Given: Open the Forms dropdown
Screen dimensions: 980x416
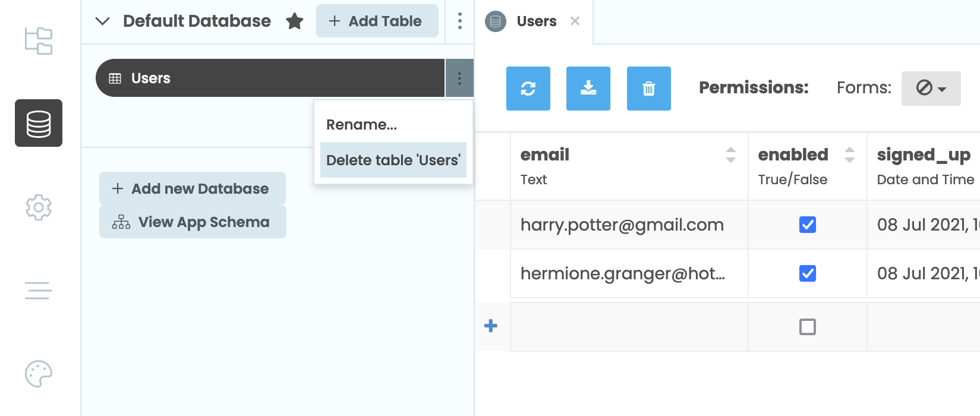Looking at the screenshot, I should [931, 89].
